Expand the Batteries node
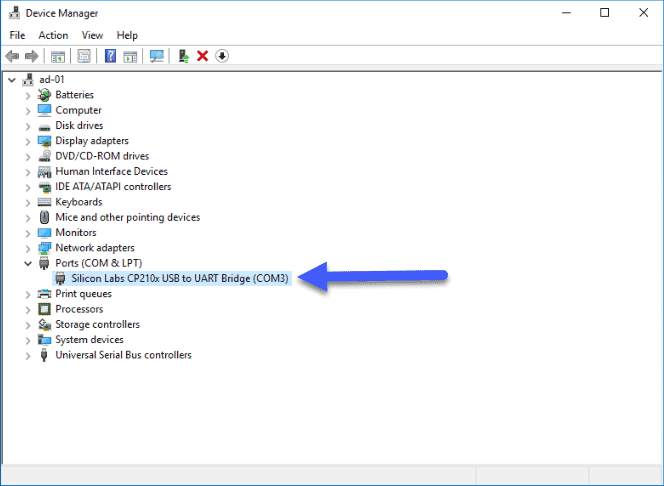664x486 pixels. click(x=28, y=96)
